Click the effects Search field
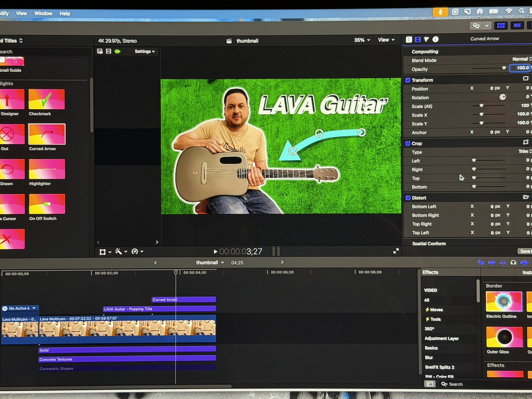 (x=485, y=384)
